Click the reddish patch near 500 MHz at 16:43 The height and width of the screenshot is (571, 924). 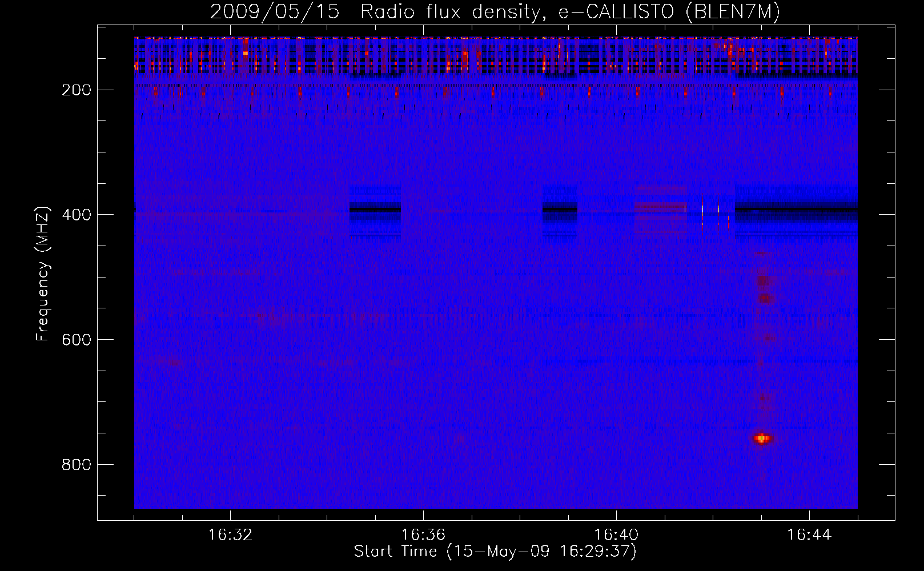point(764,281)
